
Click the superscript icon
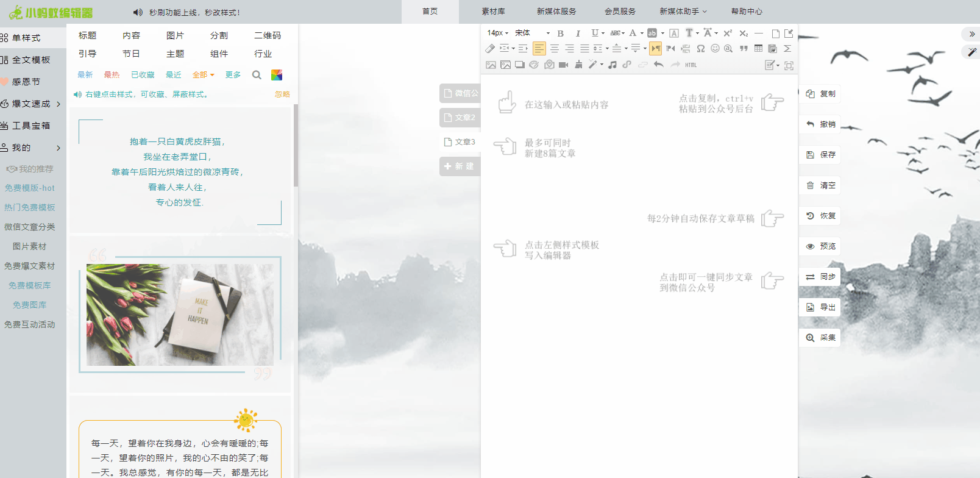click(728, 33)
